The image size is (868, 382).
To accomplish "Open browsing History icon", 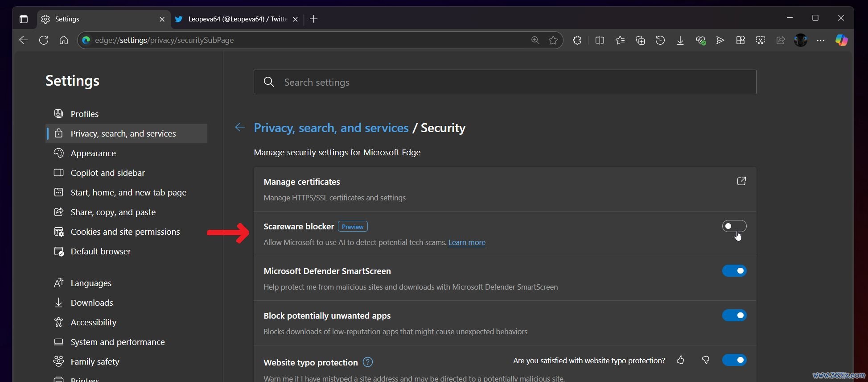I will (x=660, y=40).
